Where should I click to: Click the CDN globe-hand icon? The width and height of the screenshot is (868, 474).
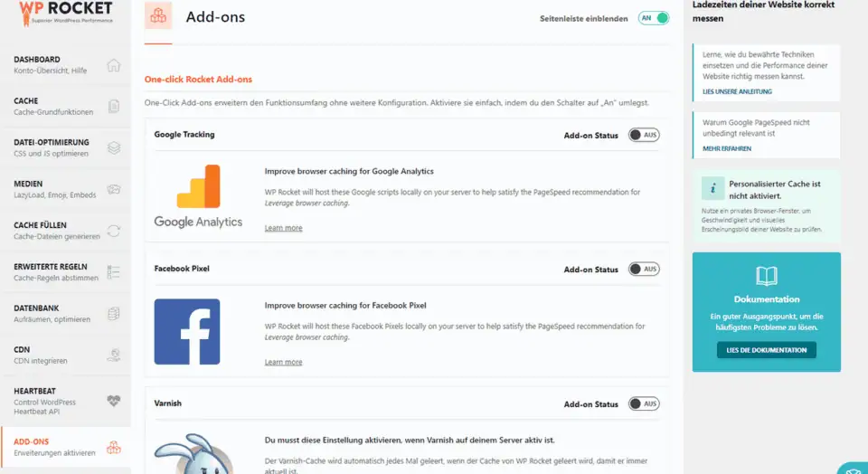pyautogui.click(x=113, y=355)
